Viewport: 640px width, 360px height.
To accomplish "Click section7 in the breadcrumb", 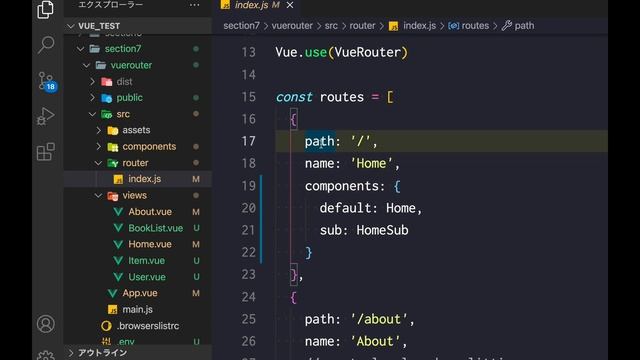I will pos(241,26).
